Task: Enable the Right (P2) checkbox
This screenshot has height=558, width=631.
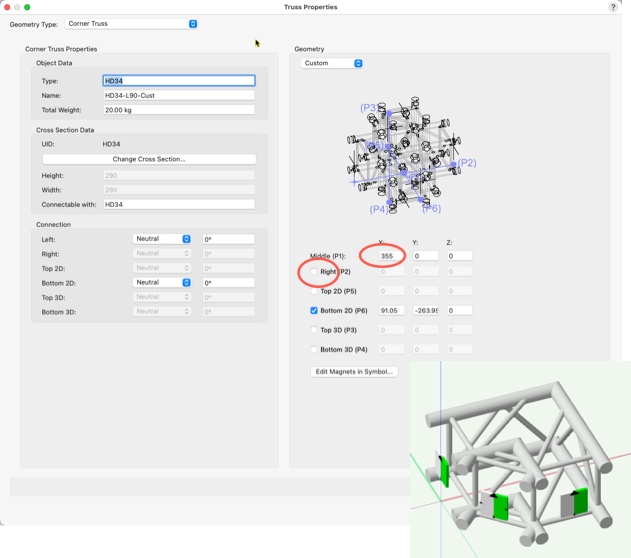Action: point(314,272)
